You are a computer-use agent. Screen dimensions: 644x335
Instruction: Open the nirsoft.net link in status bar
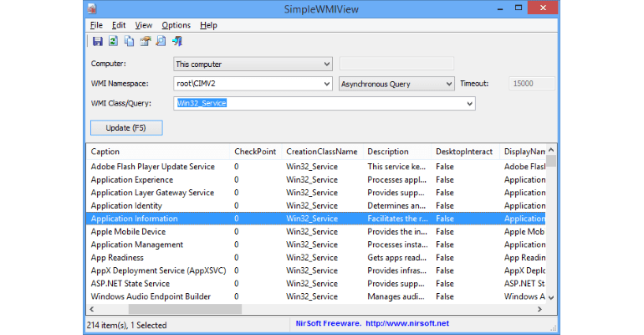pos(406,323)
